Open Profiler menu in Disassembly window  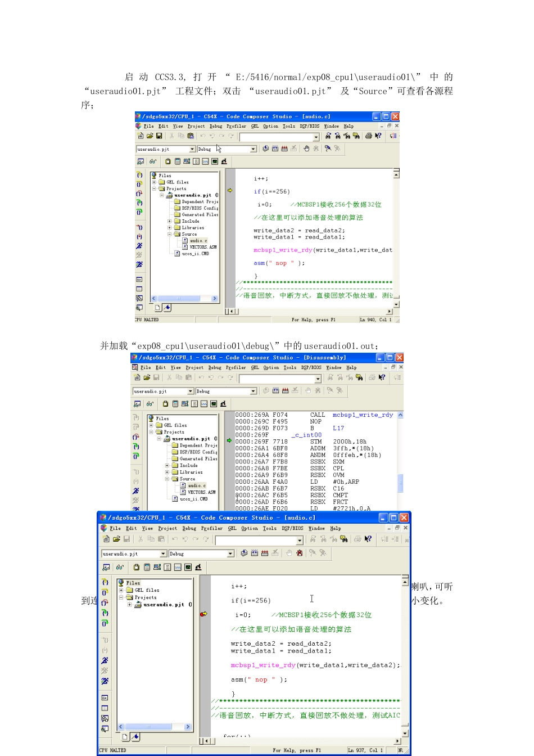(x=236, y=367)
